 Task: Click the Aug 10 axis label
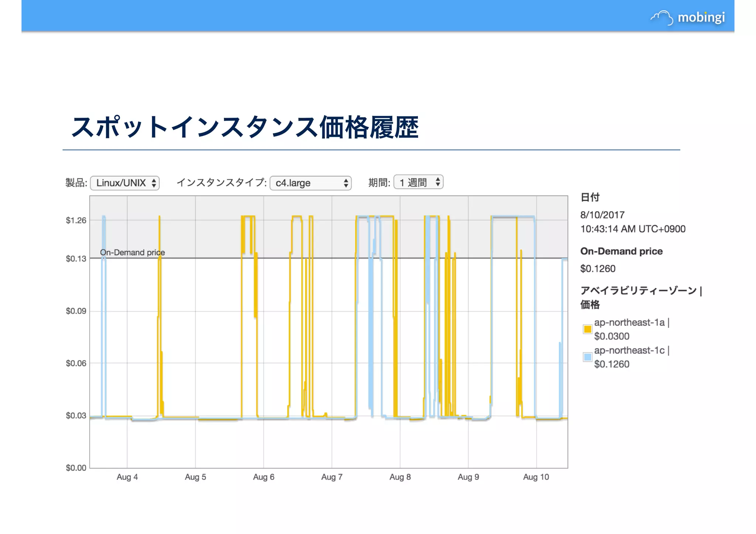pyautogui.click(x=536, y=477)
